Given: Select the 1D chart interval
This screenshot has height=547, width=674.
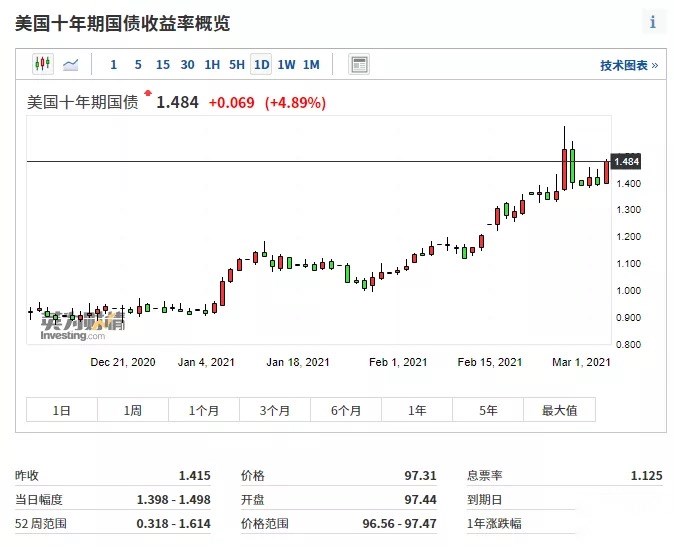Looking at the screenshot, I should [261, 65].
